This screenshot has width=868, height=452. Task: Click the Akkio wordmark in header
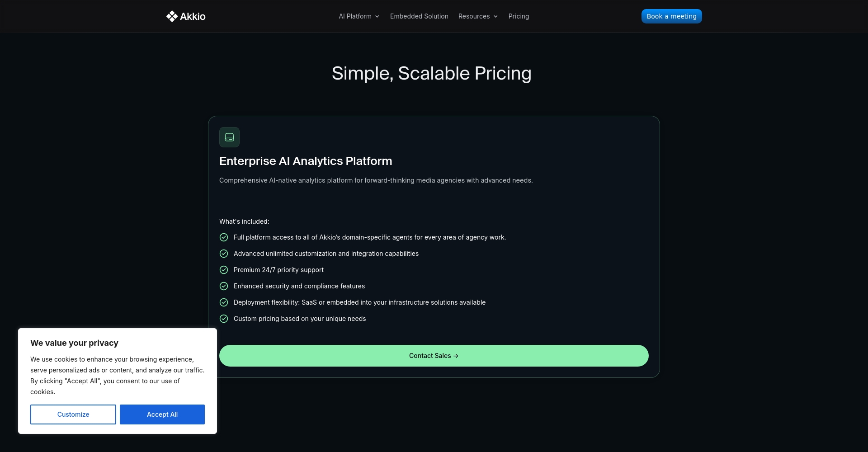coord(193,16)
